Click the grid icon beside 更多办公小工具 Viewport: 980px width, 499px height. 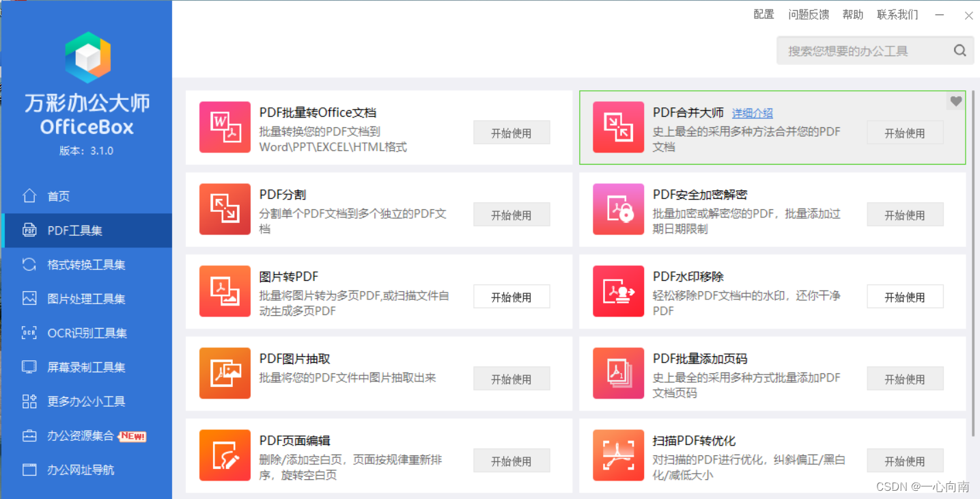pyautogui.click(x=29, y=401)
